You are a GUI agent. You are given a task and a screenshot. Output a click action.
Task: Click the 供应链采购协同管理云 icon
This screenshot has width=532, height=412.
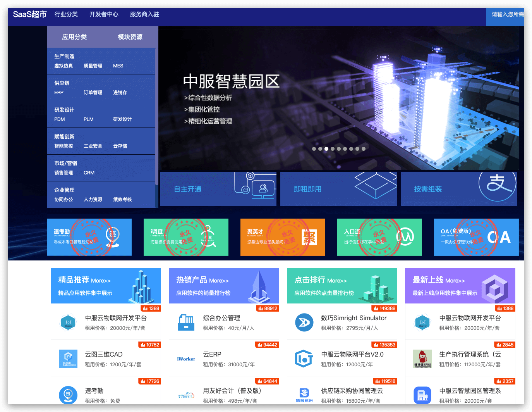(x=304, y=395)
